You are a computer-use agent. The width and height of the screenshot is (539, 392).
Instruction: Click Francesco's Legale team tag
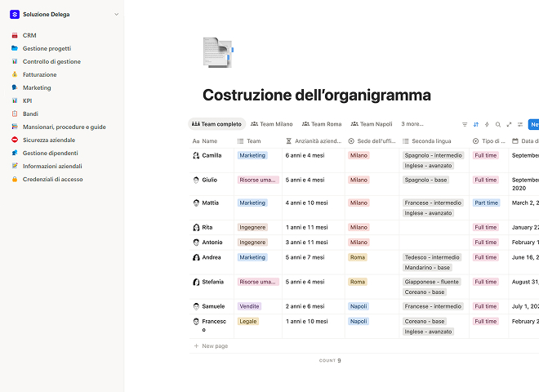[248, 322]
